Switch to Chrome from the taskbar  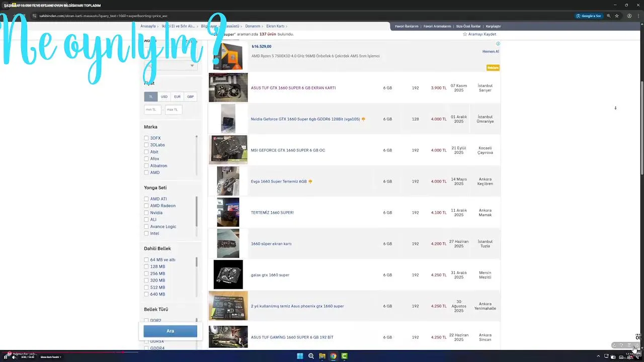click(333, 356)
